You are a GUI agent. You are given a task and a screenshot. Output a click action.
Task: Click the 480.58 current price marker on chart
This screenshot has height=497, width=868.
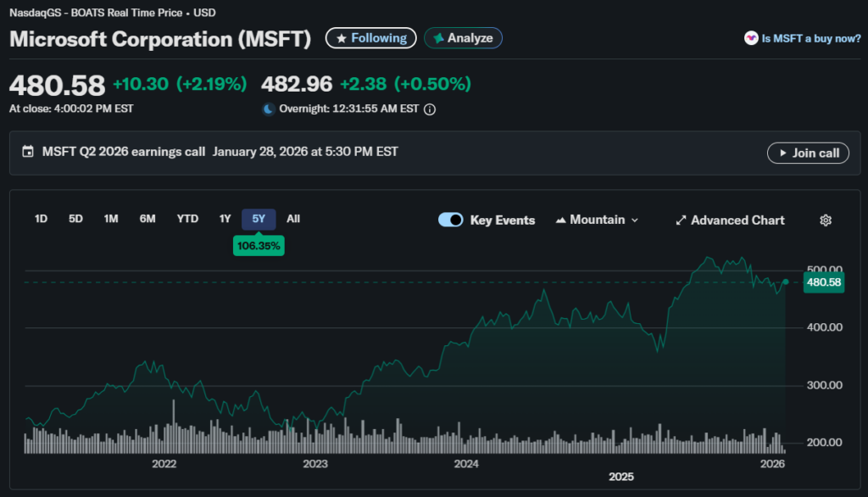(823, 282)
